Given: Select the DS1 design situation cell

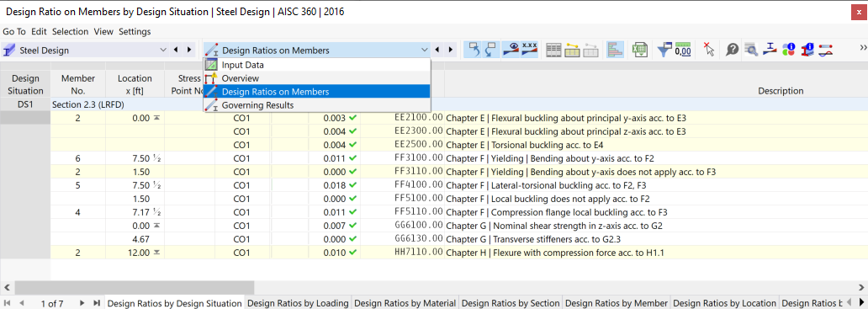Looking at the screenshot, I should click(25, 104).
